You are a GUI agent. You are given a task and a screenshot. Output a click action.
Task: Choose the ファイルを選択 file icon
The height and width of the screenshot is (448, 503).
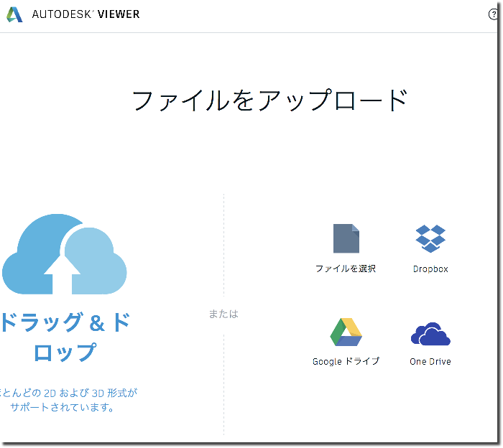point(346,238)
